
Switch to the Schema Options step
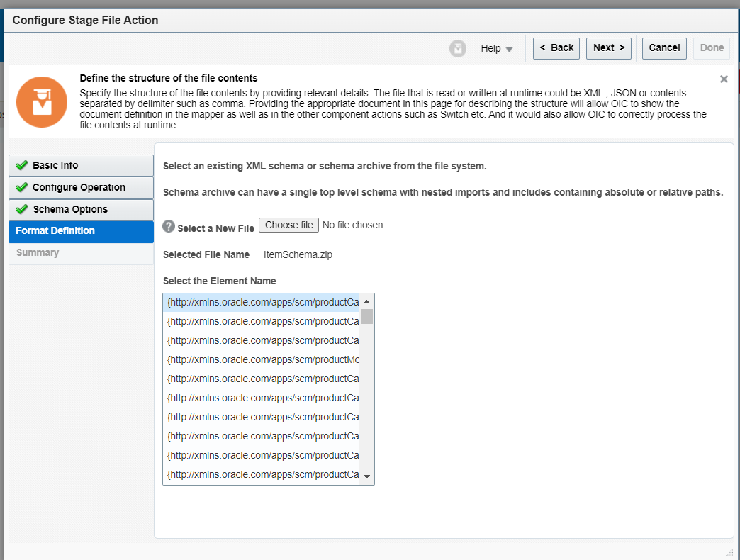(x=71, y=209)
